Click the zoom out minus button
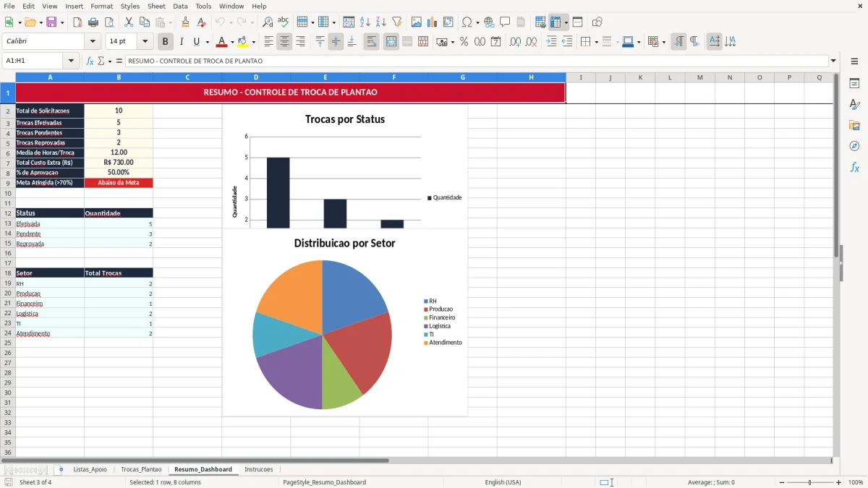Image resolution: width=868 pixels, height=488 pixels. coord(783,482)
